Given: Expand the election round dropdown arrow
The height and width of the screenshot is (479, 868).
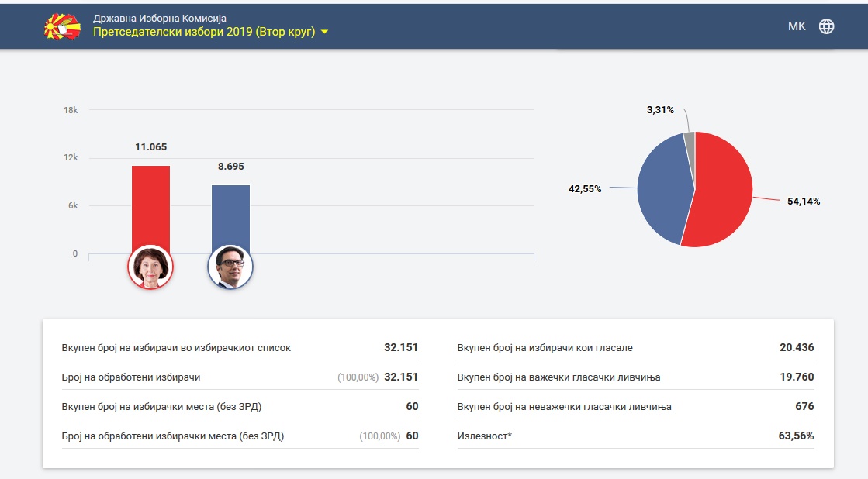Looking at the screenshot, I should pyautogui.click(x=324, y=32).
